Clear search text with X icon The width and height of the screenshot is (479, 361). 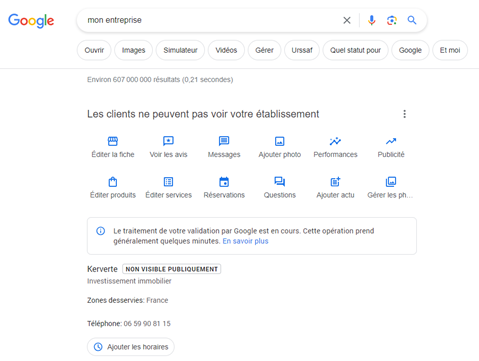click(x=347, y=20)
